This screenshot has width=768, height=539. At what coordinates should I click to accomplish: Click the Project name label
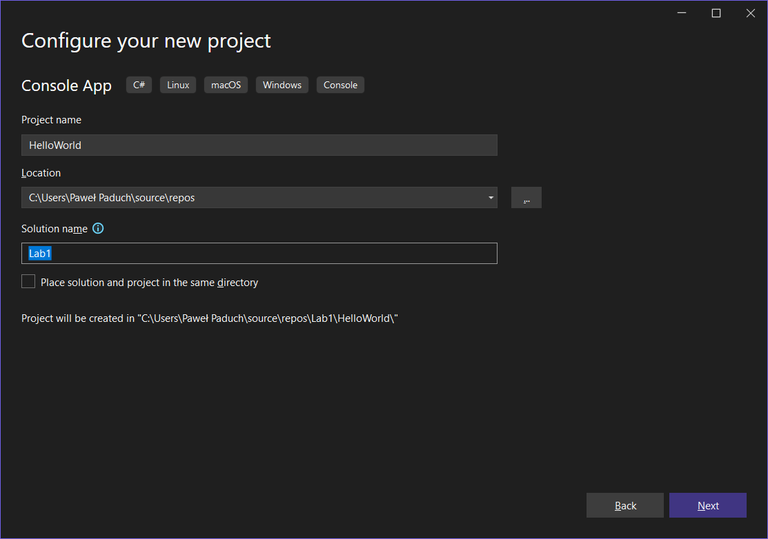click(x=51, y=120)
